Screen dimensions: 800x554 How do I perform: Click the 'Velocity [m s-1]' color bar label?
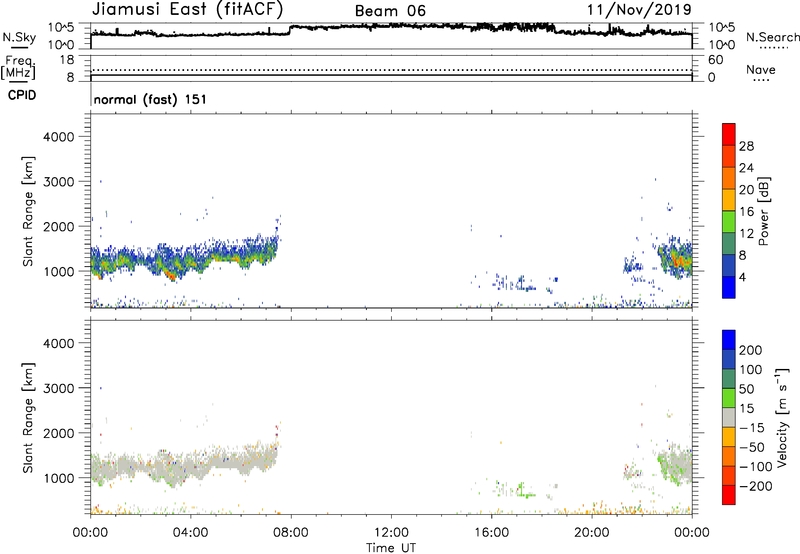coord(782,417)
